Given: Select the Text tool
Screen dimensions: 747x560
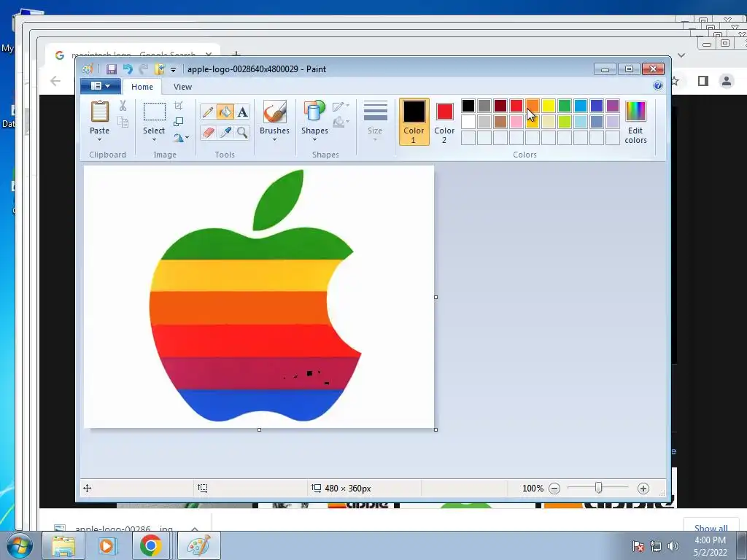Looking at the screenshot, I should [242, 112].
